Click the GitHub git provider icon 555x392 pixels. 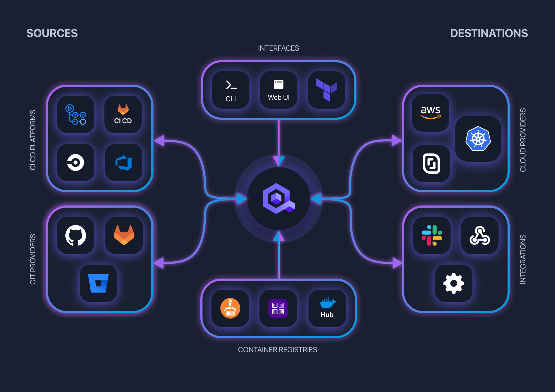coord(75,232)
